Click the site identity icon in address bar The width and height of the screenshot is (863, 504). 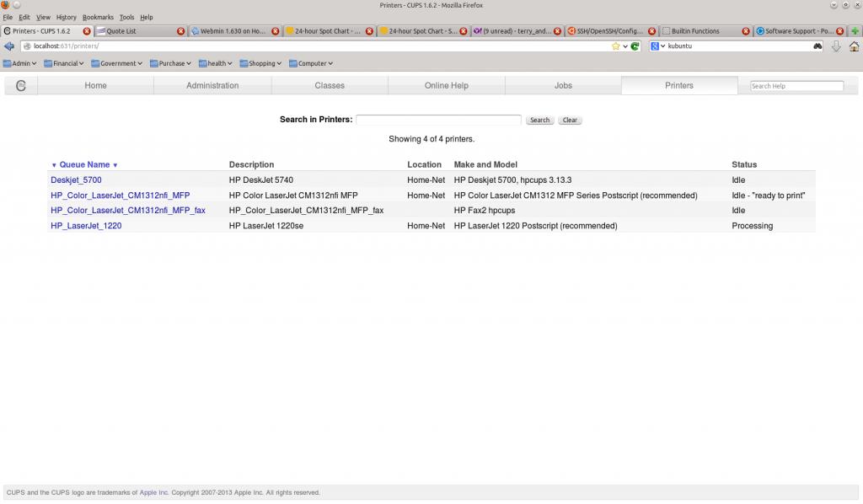27,46
